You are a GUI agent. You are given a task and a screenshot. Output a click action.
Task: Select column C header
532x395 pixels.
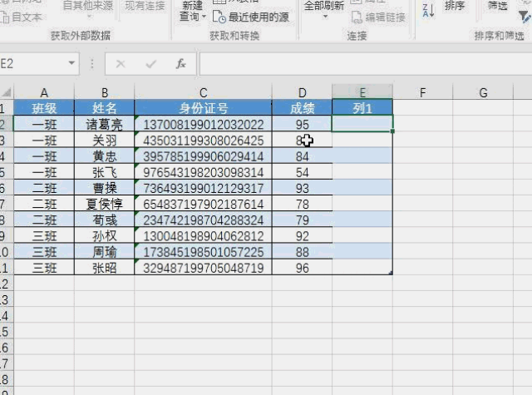[x=203, y=92]
